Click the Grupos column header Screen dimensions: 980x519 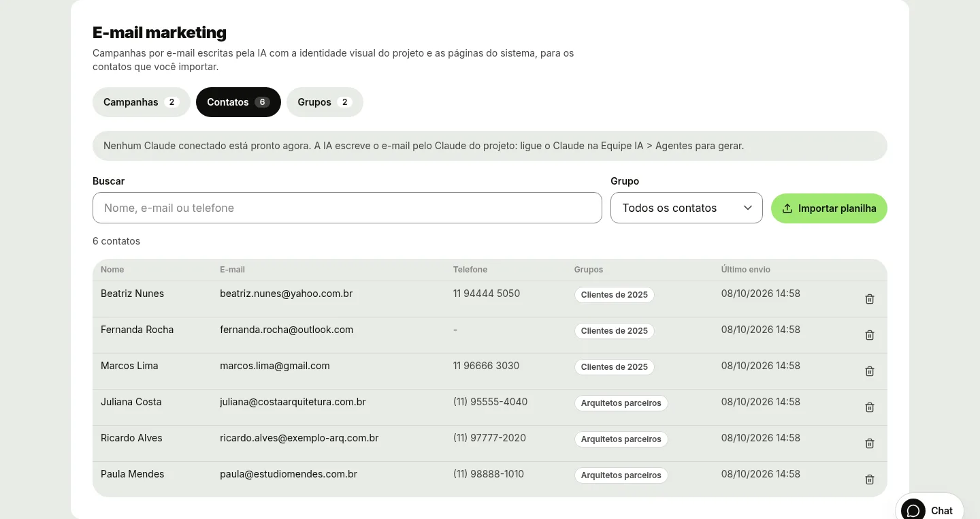(589, 270)
